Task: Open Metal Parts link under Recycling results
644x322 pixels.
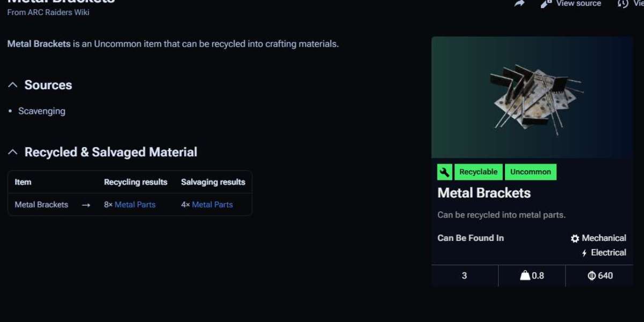Action: coord(135,204)
